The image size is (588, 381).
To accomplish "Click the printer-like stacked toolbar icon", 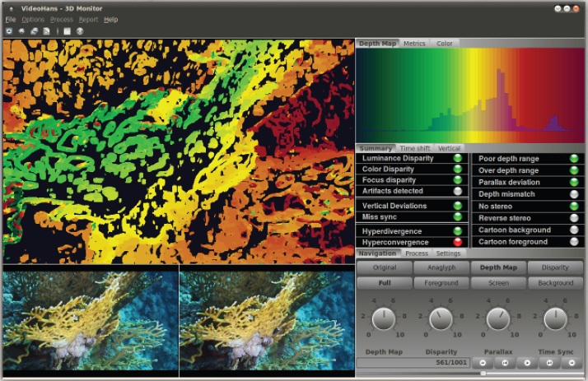I will 34,31.
